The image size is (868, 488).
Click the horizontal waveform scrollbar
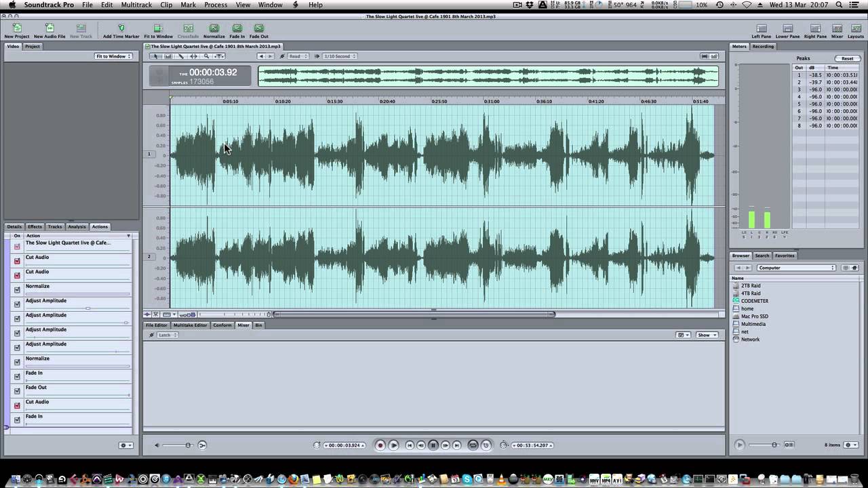[414, 314]
